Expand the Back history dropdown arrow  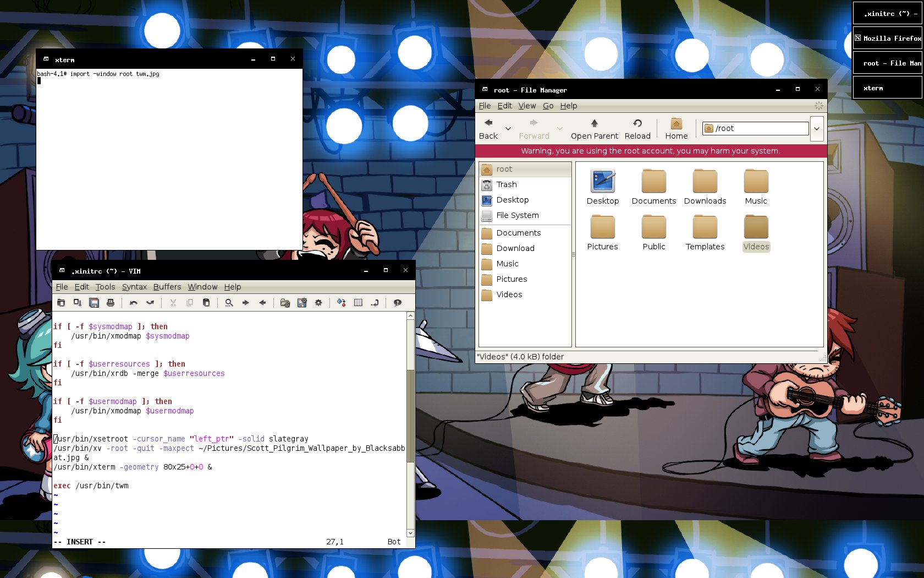coord(508,129)
